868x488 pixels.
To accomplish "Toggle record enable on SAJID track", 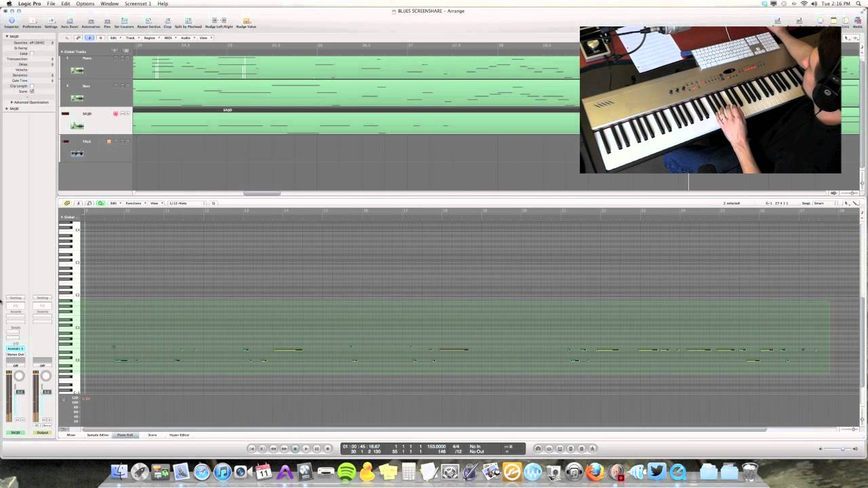I will [116, 114].
